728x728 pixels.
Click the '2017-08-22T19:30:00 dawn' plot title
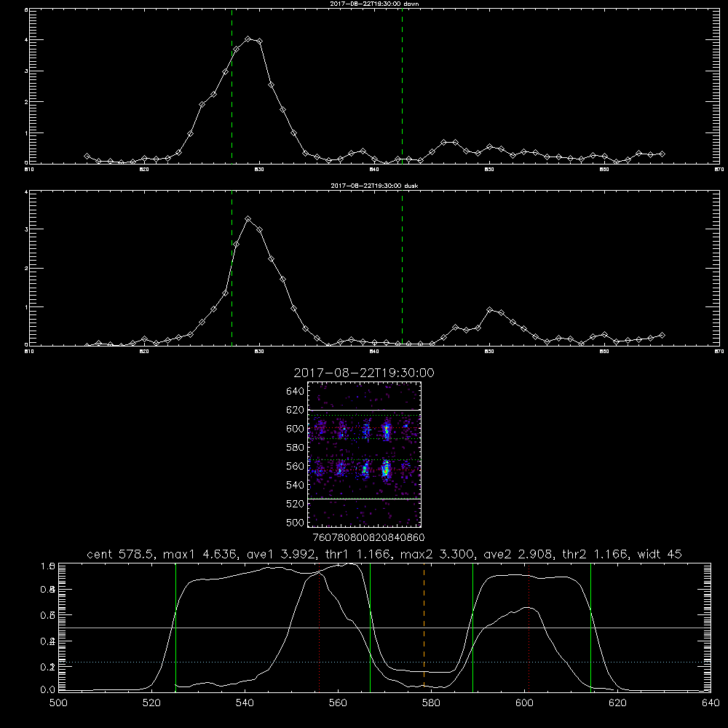(x=374, y=4)
